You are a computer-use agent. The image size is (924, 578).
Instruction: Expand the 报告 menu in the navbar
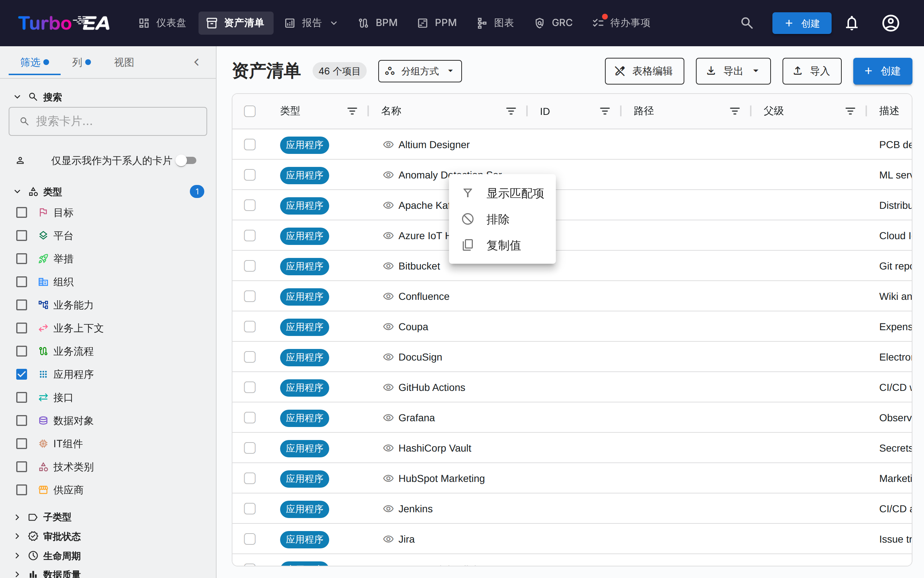[311, 23]
